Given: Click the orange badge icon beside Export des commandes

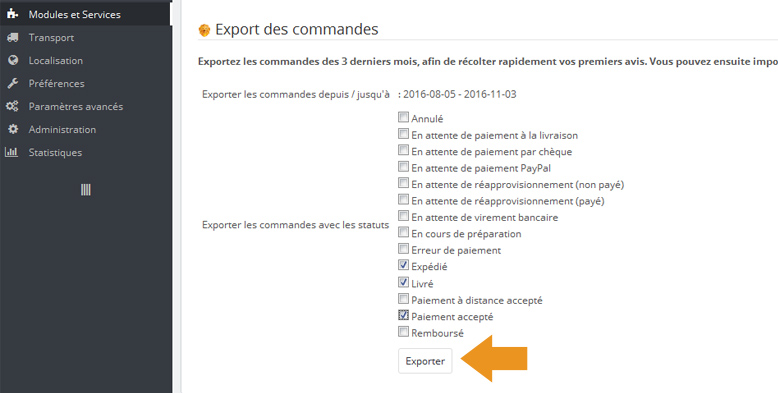Looking at the screenshot, I should coord(204,30).
